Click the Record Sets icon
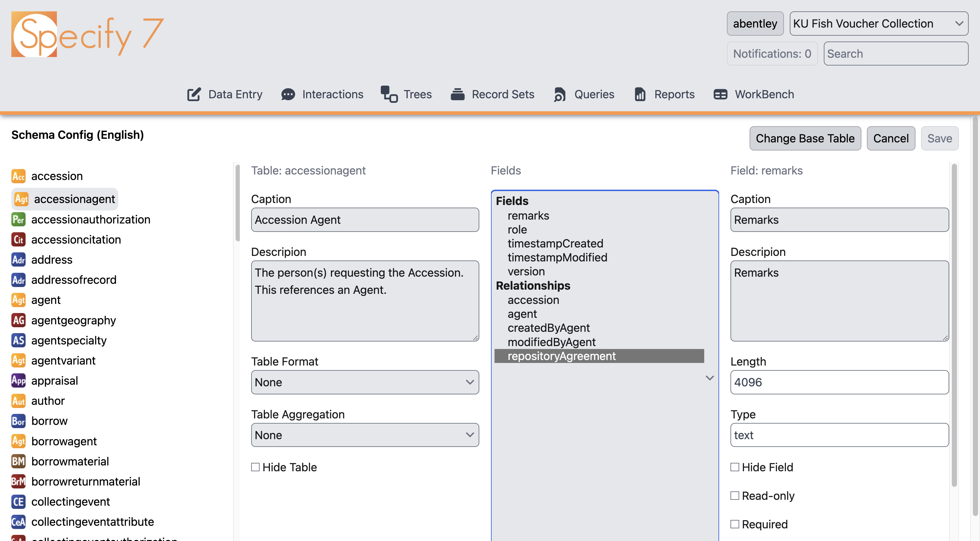 tap(458, 94)
